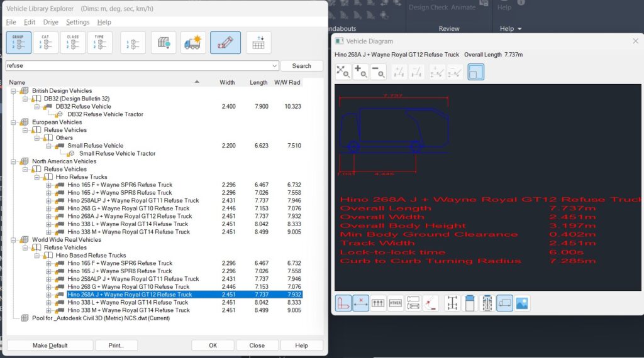
Task: Collapse the Hino Based Refuse Trucks node
Action: [37, 256]
